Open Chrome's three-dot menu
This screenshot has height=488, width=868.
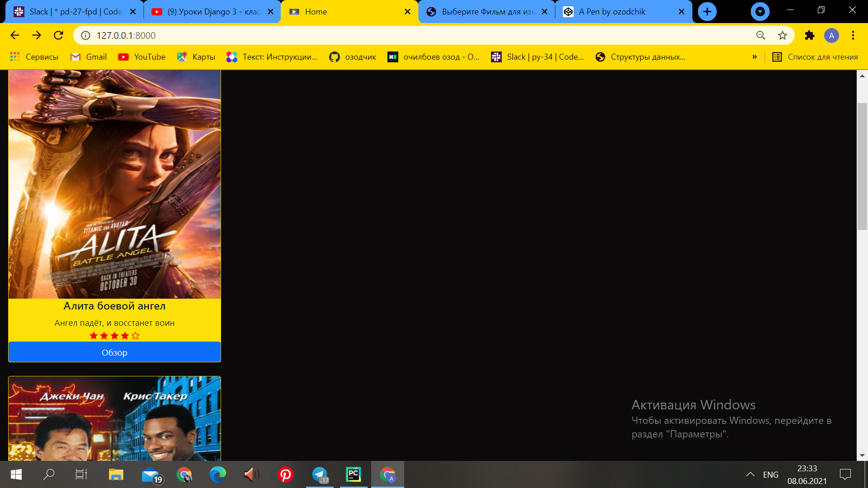coord(853,35)
